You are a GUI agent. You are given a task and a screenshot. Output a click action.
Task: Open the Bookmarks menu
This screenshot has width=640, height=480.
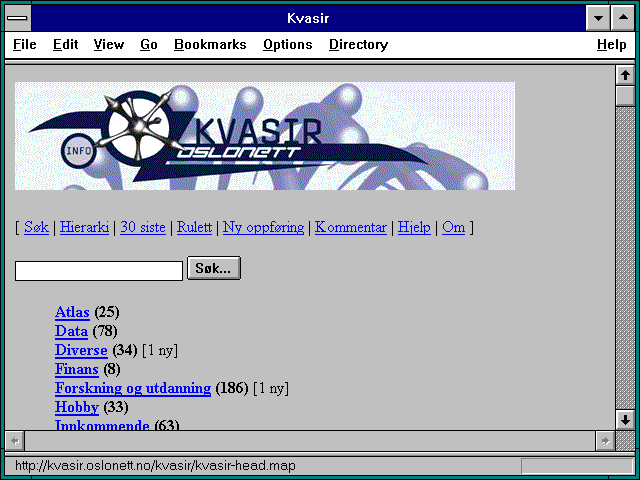210,44
